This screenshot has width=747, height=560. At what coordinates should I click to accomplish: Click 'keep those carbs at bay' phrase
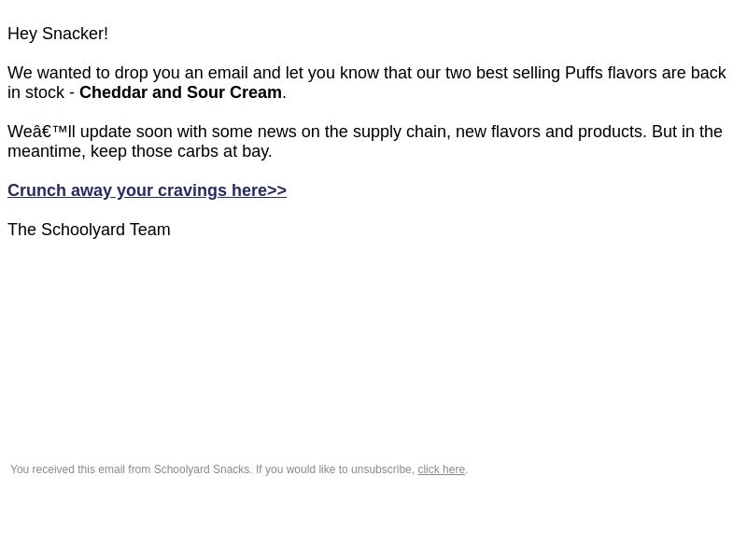tap(179, 151)
